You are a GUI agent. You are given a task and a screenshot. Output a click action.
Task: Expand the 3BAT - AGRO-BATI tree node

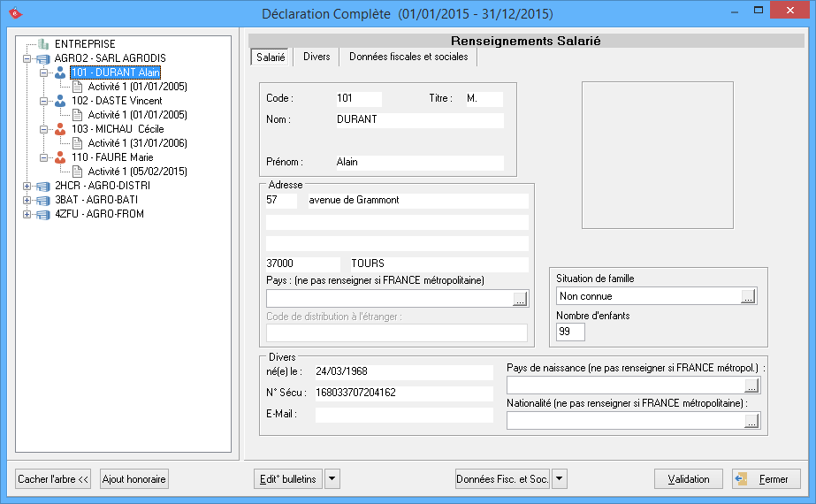[x=27, y=200]
